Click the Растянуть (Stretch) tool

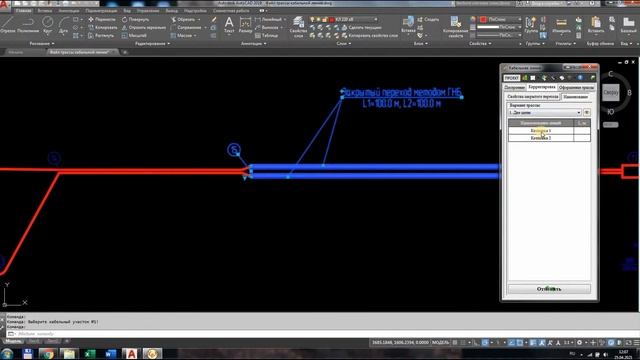(x=101, y=36)
